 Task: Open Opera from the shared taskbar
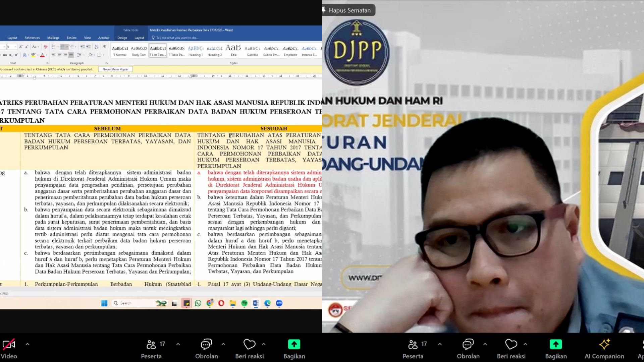point(221,303)
